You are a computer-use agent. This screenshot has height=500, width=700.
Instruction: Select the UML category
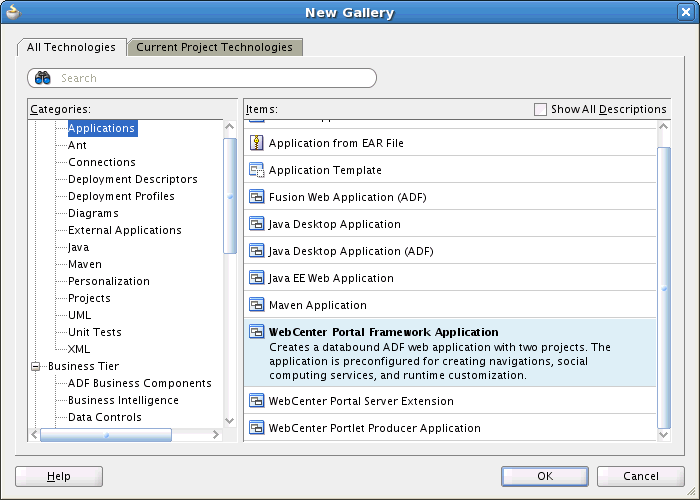pos(79,315)
